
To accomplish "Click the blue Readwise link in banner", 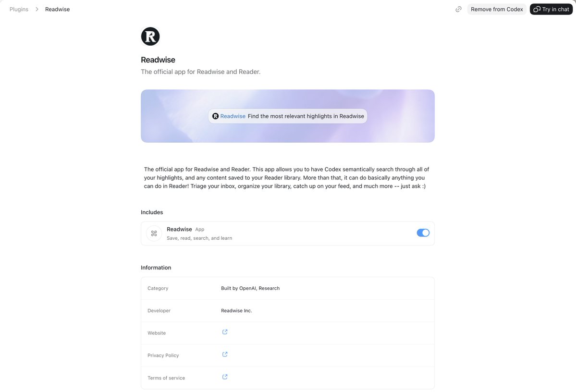I will tap(233, 116).
